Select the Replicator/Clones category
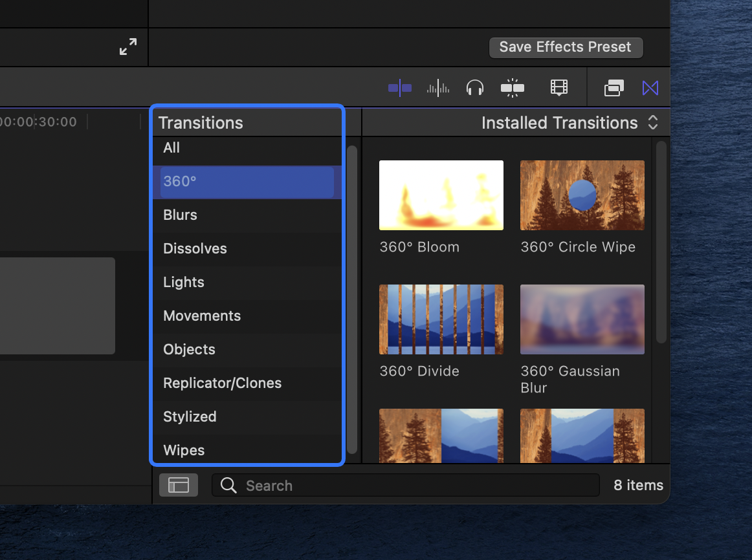 (x=247, y=383)
